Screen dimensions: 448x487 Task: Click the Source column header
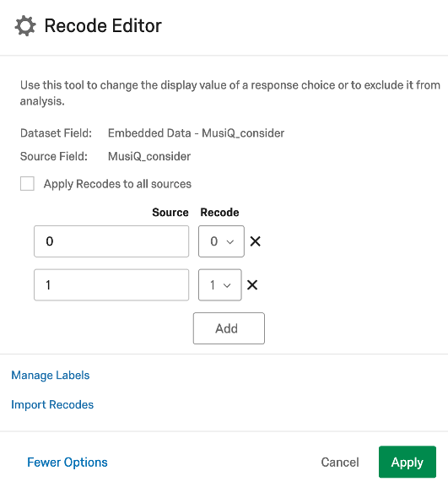(x=170, y=213)
